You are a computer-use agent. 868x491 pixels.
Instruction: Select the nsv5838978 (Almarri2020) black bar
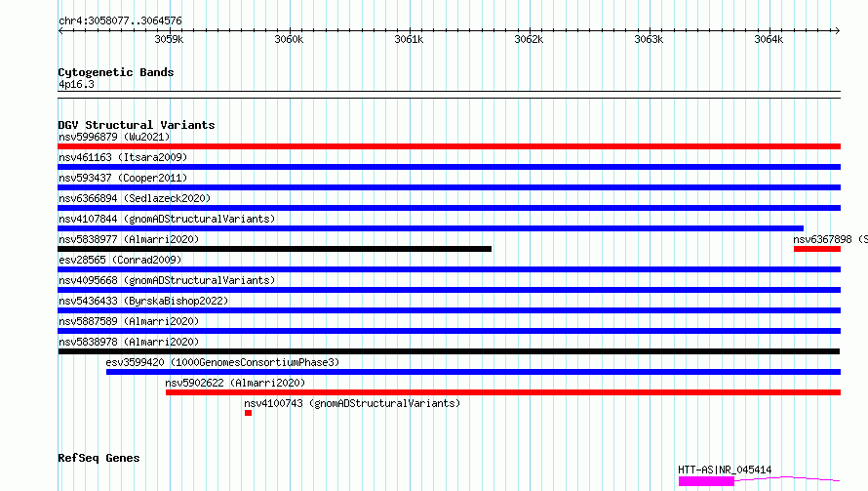click(x=449, y=351)
